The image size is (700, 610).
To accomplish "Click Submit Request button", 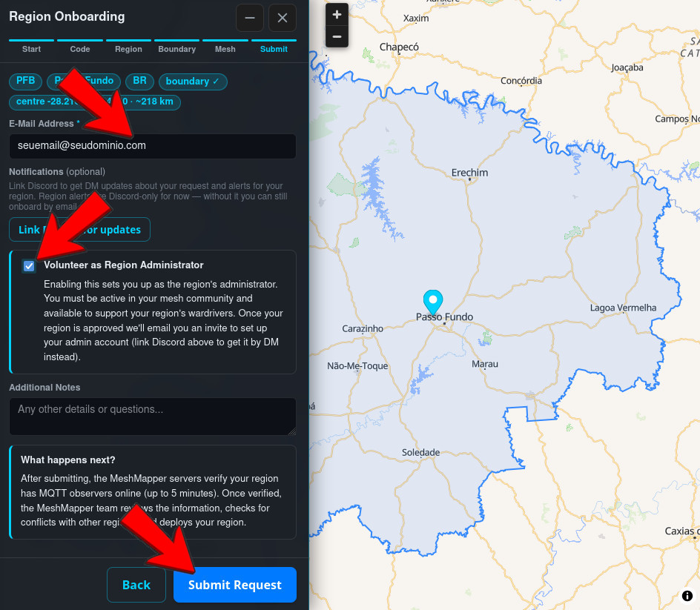I will [x=235, y=585].
